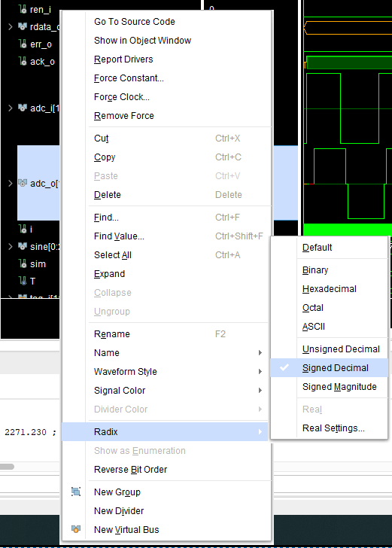Click the sine array bus icon
The height and width of the screenshot is (548, 392).
pyautogui.click(x=23, y=246)
